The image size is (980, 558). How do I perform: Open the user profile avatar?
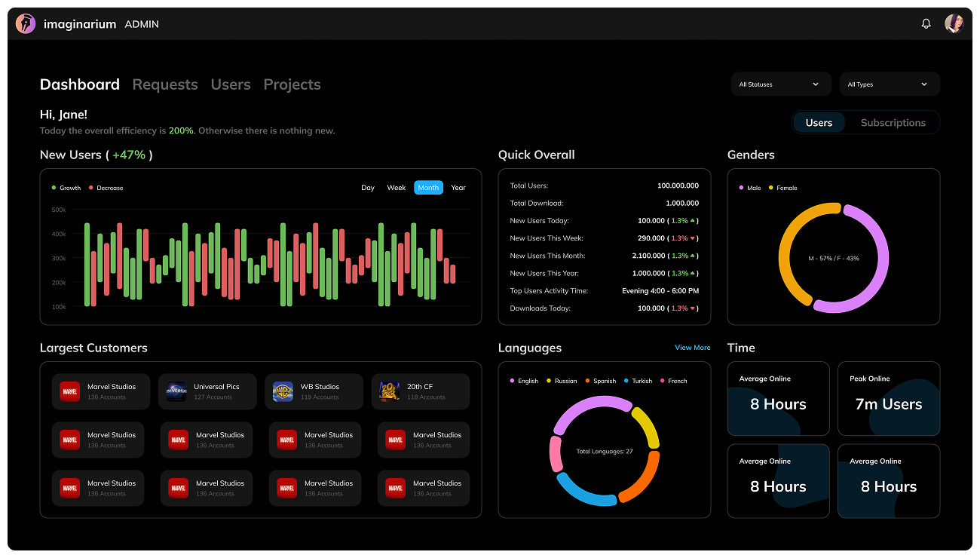(954, 23)
